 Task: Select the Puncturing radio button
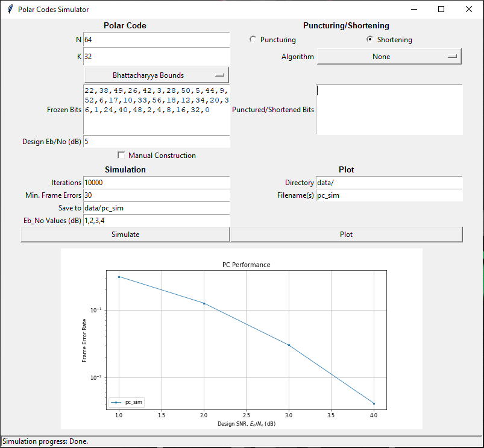(253, 40)
